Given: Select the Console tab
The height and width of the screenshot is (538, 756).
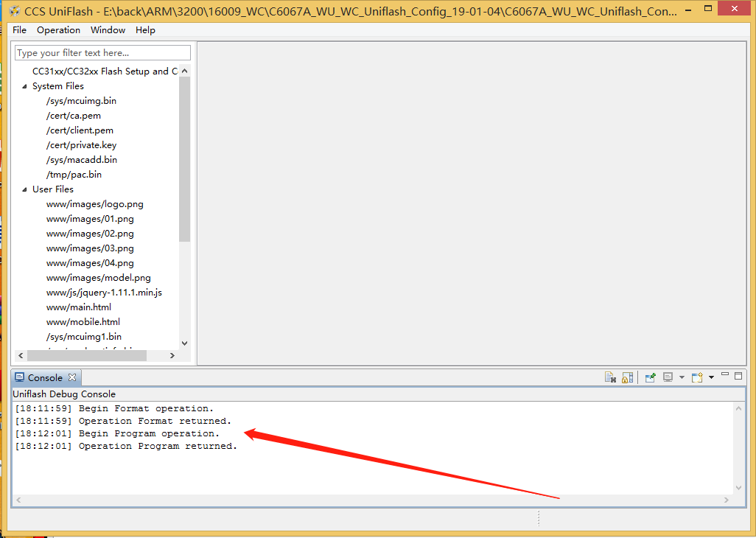Looking at the screenshot, I should [x=46, y=377].
